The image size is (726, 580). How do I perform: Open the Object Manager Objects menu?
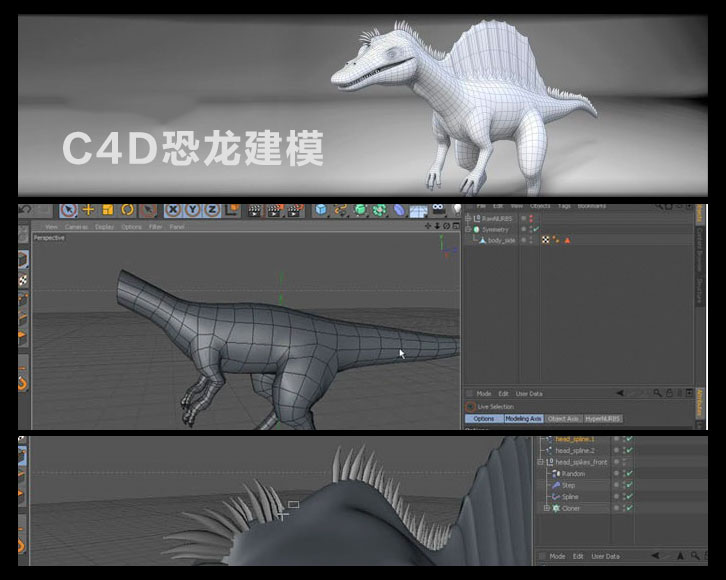540,206
